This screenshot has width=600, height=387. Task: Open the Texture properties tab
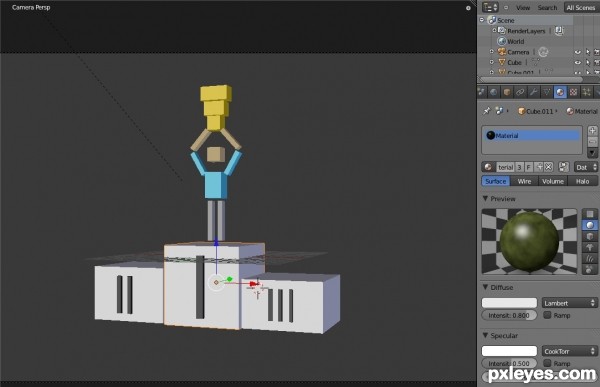tap(573, 92)
